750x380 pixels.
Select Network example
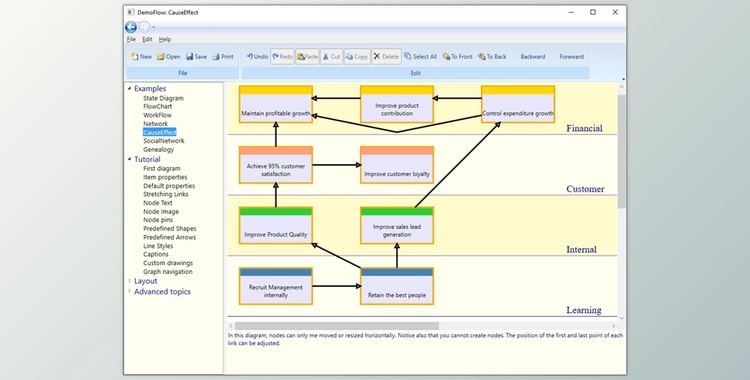tap(155, 123)
